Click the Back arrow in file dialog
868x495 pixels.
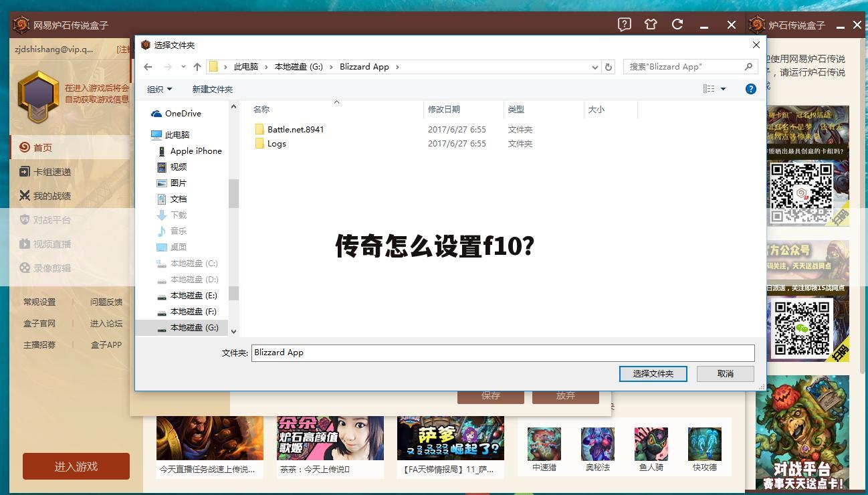pos(148,67)
